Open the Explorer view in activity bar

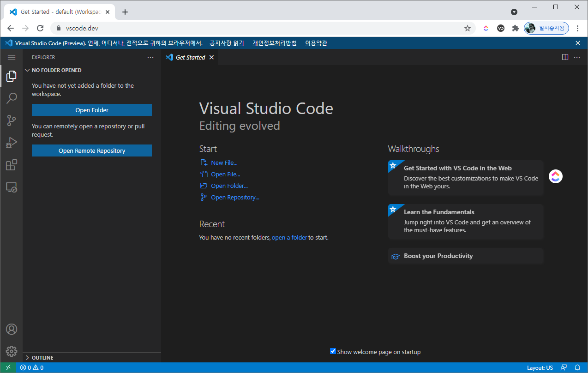point(12,76)
